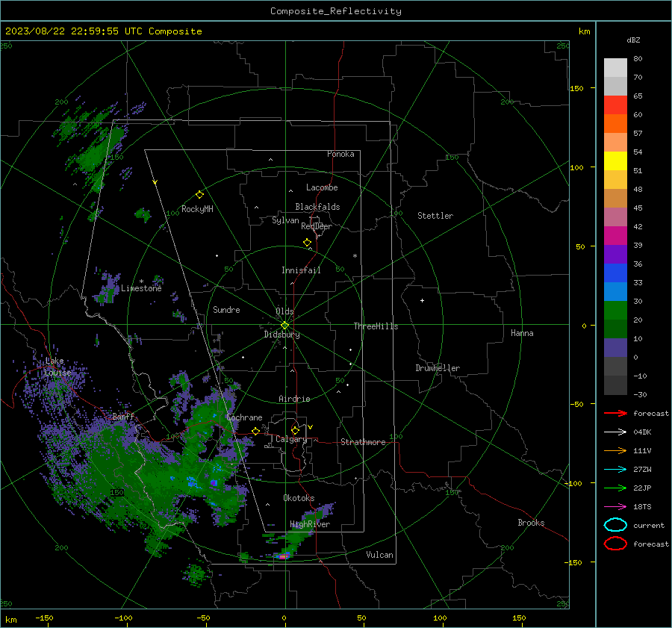Click the Drumheller label

point(438,368)
